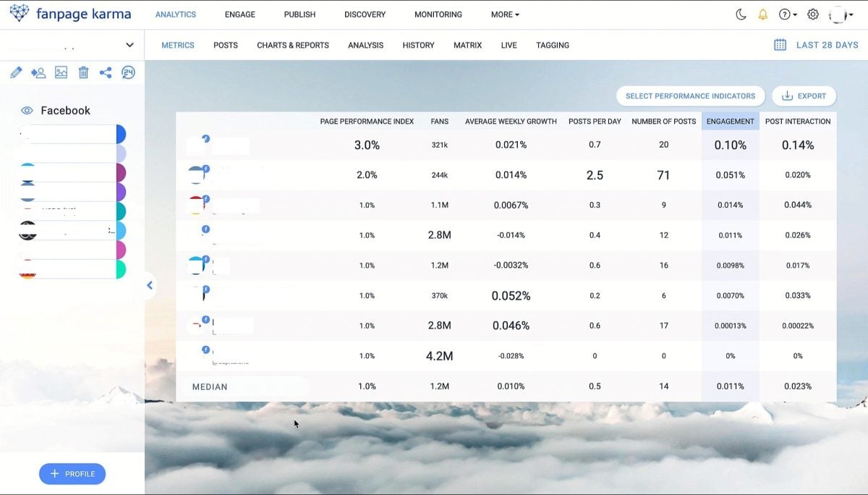Screen dimensions: 868x495
Task: Switch to the MATRIX tab
Action: (467, 45)
